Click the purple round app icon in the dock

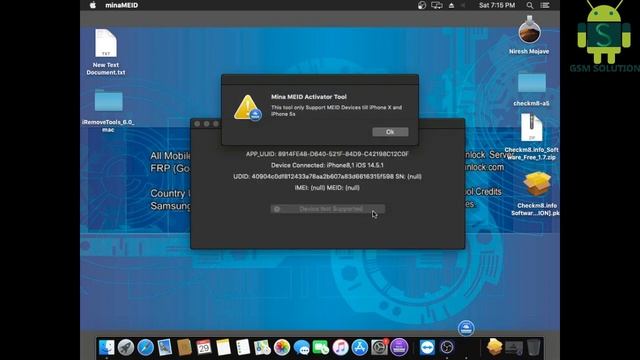click(x=399, y=347)
